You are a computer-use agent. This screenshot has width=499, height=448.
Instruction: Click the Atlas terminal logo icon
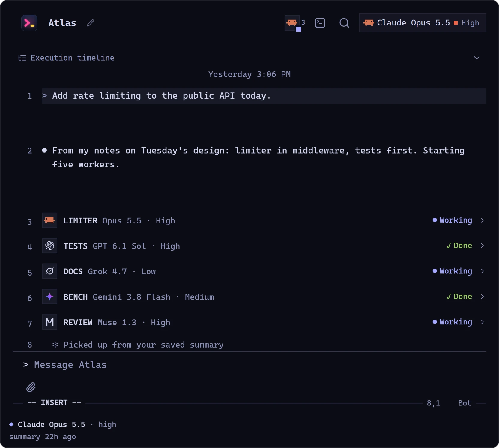29,23
